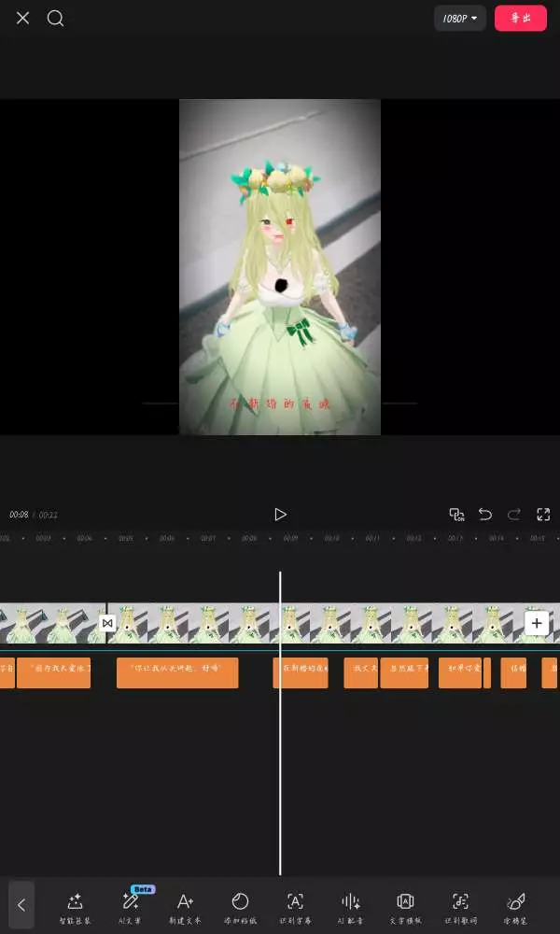Open the AI配音 voiceover tool
Viewport: 560px width, 934px height.
coord(350,909)
